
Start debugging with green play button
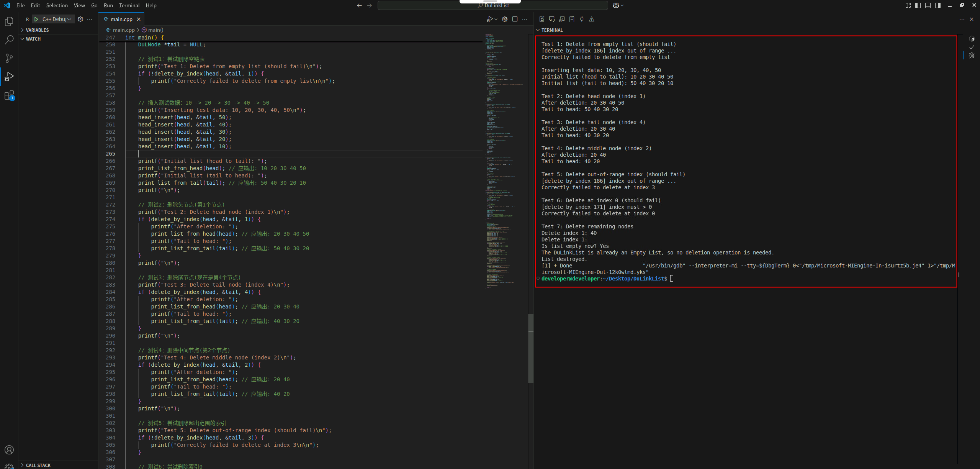(36, 19)
